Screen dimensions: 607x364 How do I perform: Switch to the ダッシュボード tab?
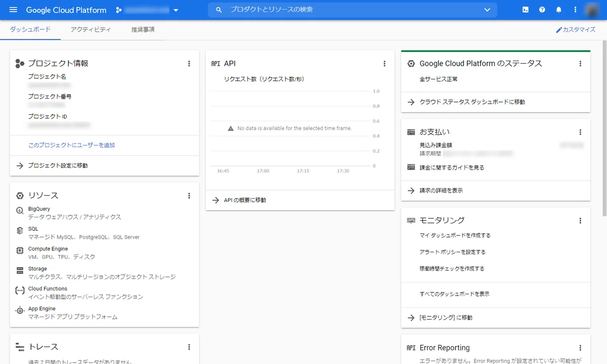pos(30,30)
